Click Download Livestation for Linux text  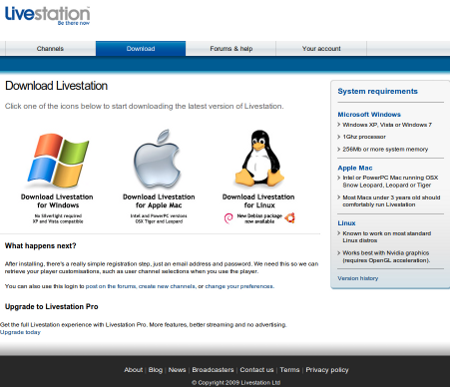tap(259, 201)
